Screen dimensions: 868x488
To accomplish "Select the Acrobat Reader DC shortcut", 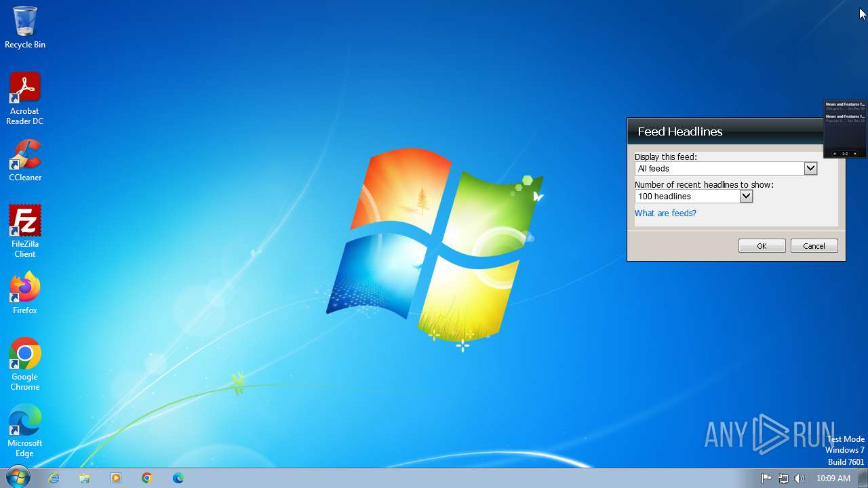I will (x=25, y=99).
